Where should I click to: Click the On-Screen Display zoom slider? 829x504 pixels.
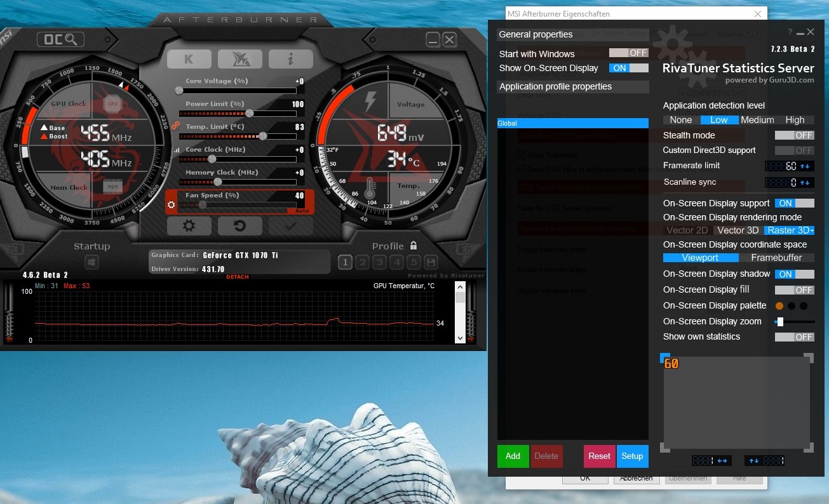794,322
